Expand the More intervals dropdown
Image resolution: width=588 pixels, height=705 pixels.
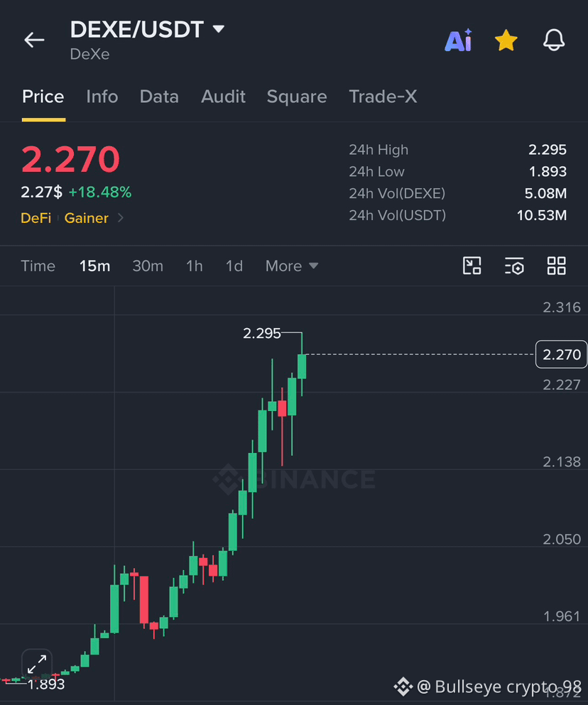(x=292, y=266)
